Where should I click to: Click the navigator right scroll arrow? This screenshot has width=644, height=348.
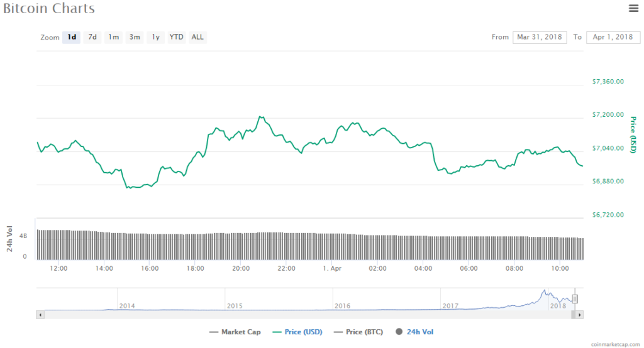pyautogui.click(x=580, y=314)
